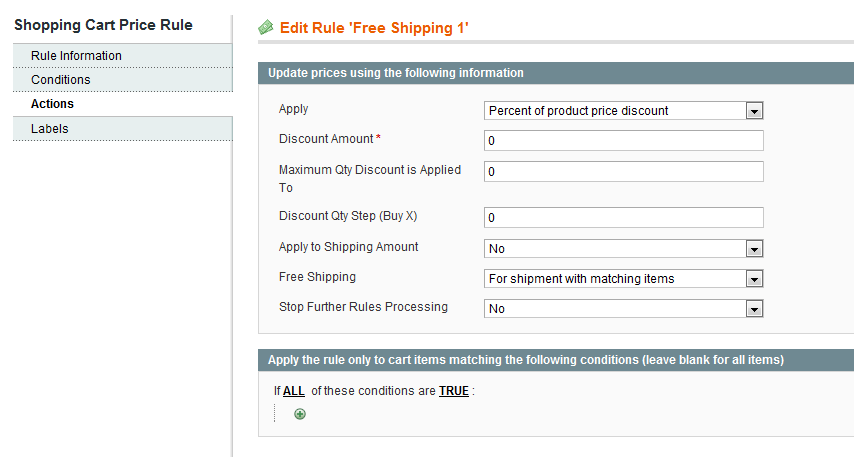Viewport: 854px width, 457px height.
Task: Select the Actions tab
Action: [52, 104]
